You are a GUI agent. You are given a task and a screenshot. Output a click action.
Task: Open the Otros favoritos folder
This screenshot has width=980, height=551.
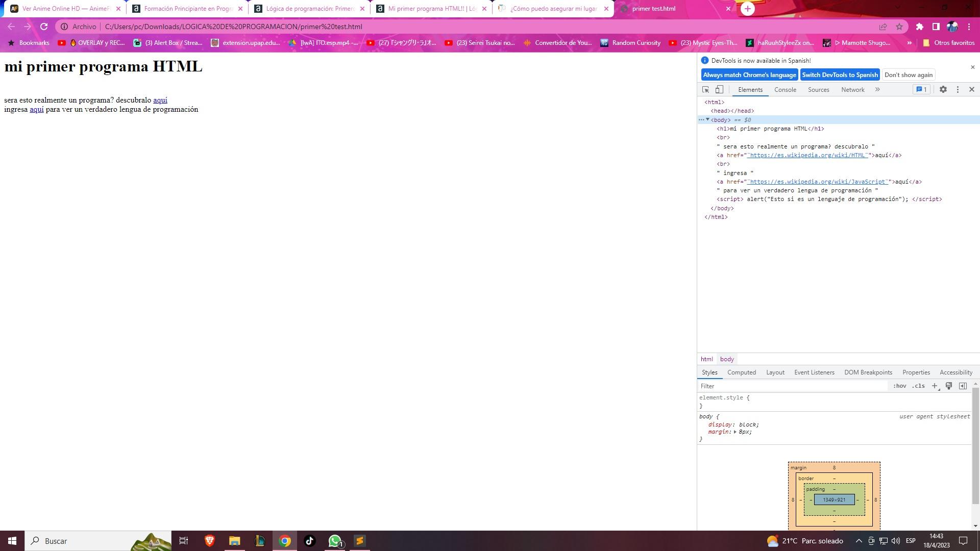pyautogui.click(x=949, y=43)
